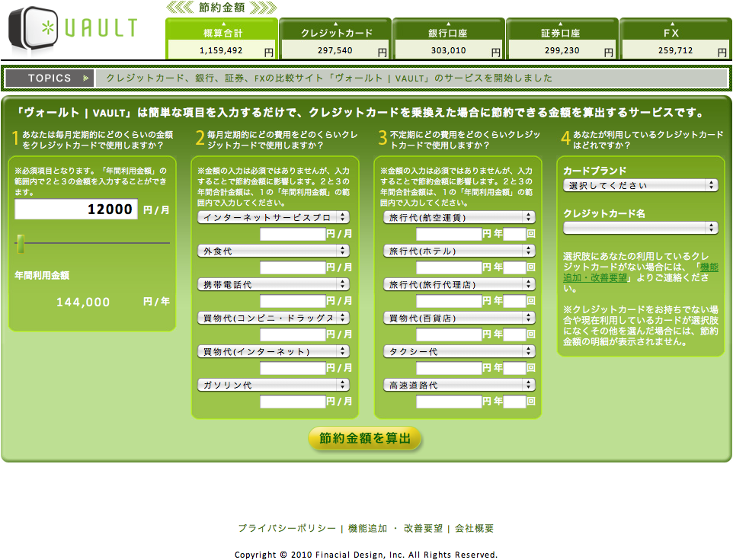The height and width of the screenshot is (560, 733).
Task: Click the 節約金額を算出 button
Action: (365, 439)
